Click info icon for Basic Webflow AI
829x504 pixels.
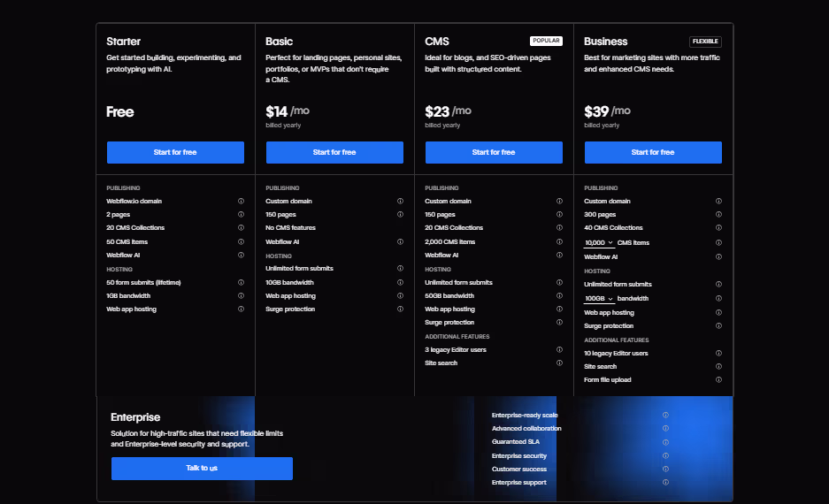pyautogui.click(x=400, y=241)
